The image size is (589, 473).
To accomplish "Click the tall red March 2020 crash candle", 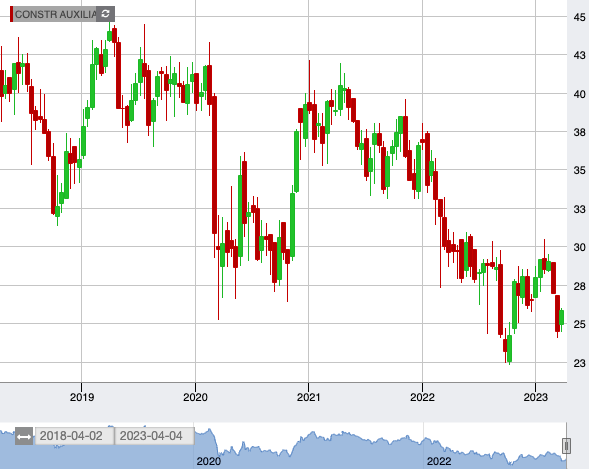I will click(214, 165).
